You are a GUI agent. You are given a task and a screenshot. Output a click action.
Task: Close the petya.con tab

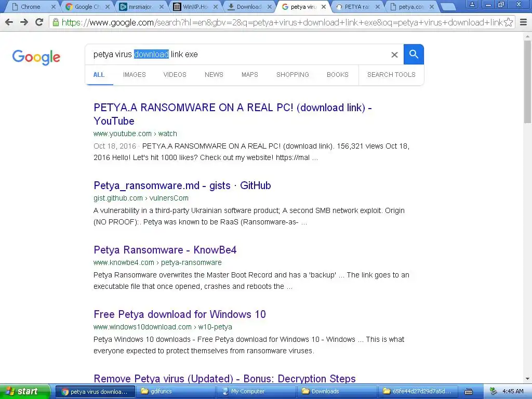point(432,7)
